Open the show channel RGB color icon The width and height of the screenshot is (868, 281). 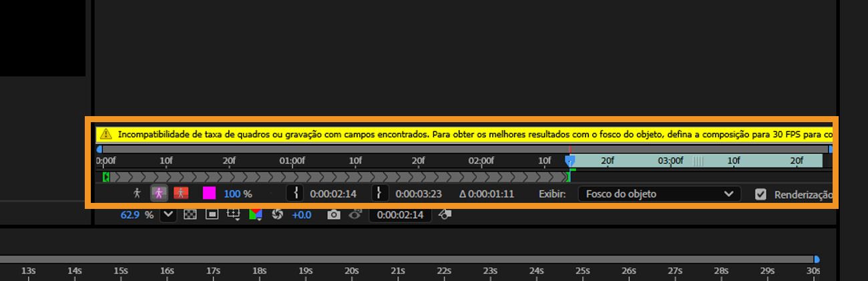(256, 215)
